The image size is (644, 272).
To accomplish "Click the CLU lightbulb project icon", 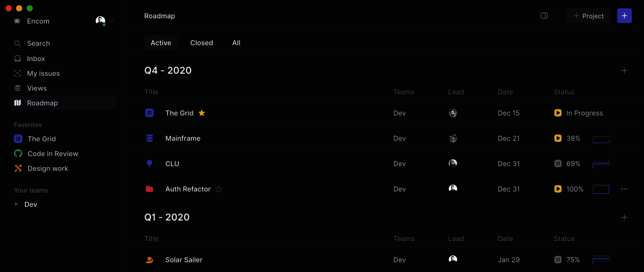I will tap(149, 163).
